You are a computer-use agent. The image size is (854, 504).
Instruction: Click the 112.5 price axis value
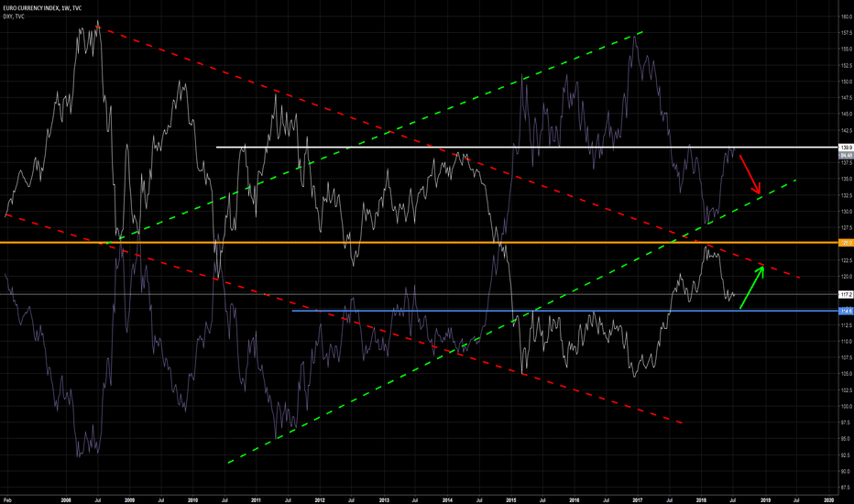(847, 325)
